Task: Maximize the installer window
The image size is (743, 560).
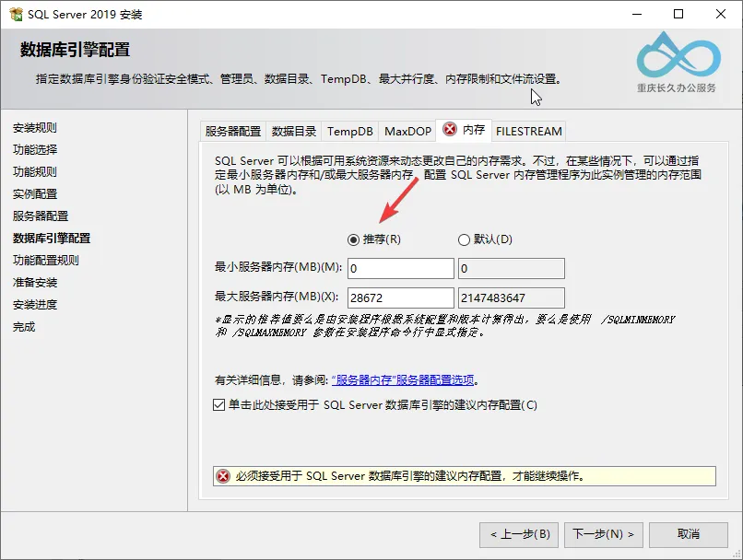Action: (x=678, y=14)
